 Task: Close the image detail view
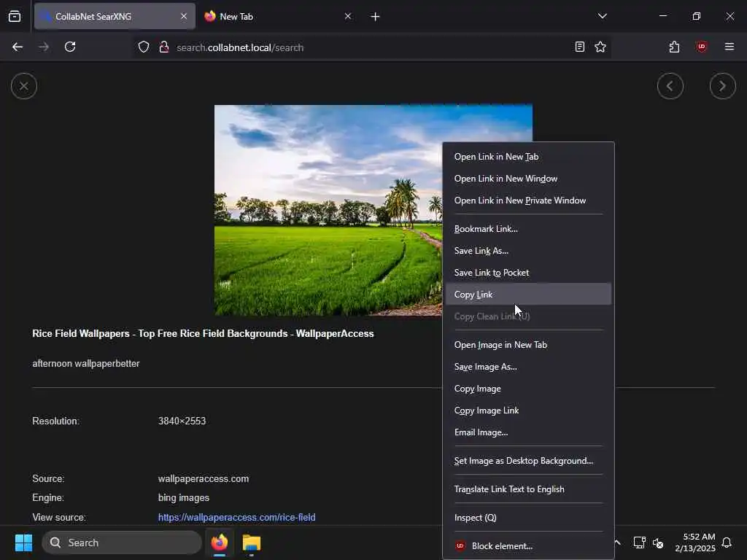tap(24, 86)
